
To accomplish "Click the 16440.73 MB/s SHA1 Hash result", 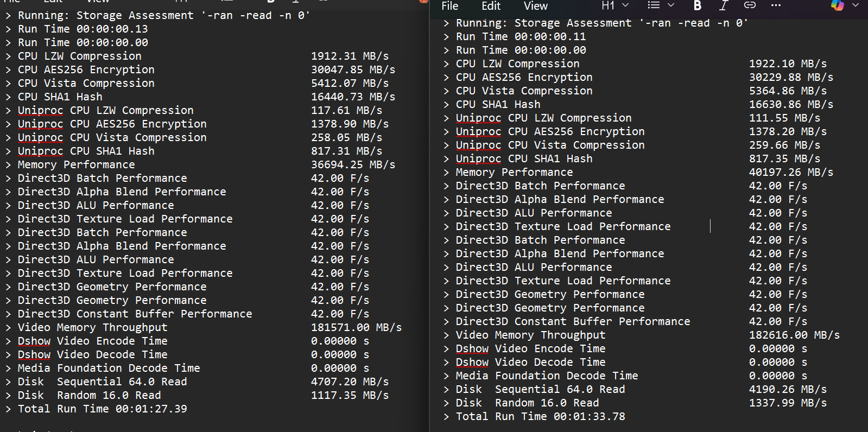I will click(353, 97).
